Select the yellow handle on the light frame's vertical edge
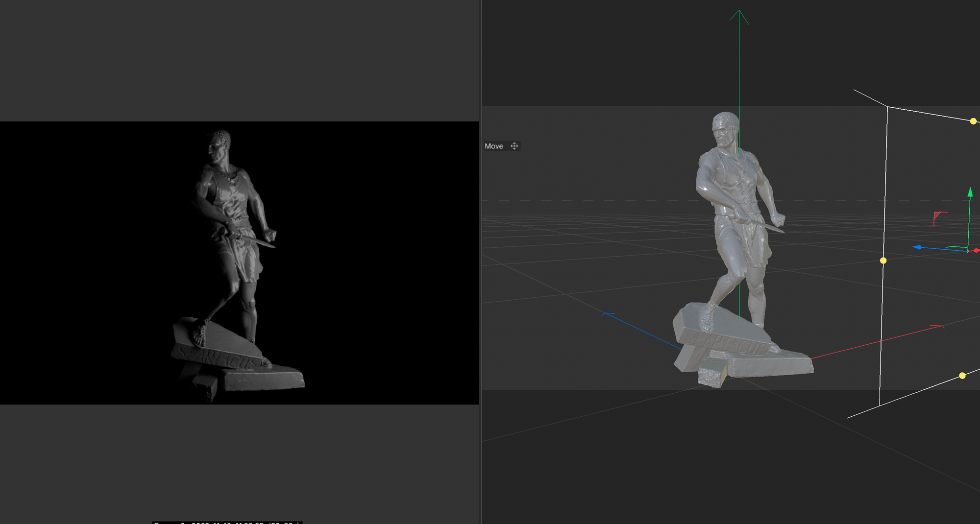980x524 pixels. (x=883, y=261)
